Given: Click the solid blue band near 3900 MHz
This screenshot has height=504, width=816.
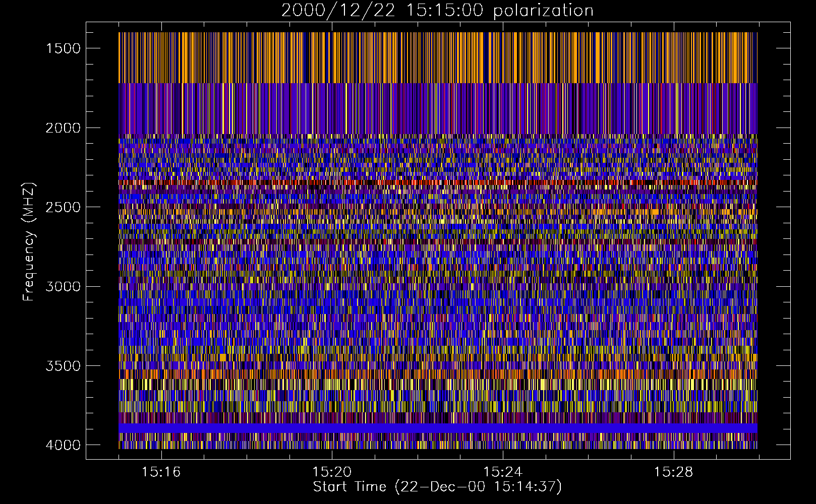Looking at the screenshot, I should tap(438, 428).
